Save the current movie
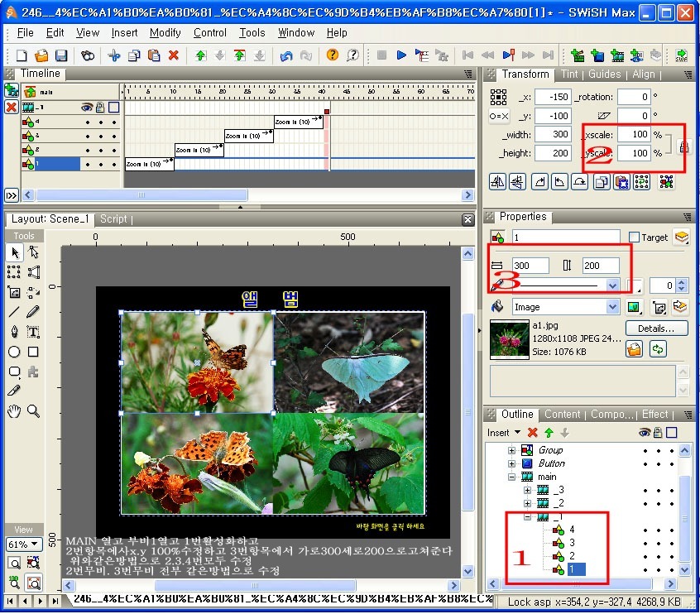 point(61,55)
